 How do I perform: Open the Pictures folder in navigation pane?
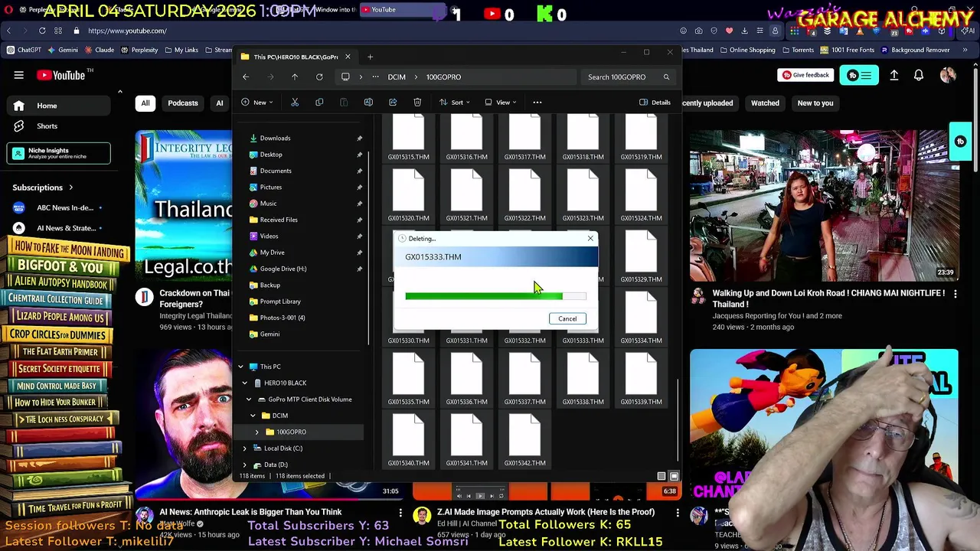coord(270,187)
